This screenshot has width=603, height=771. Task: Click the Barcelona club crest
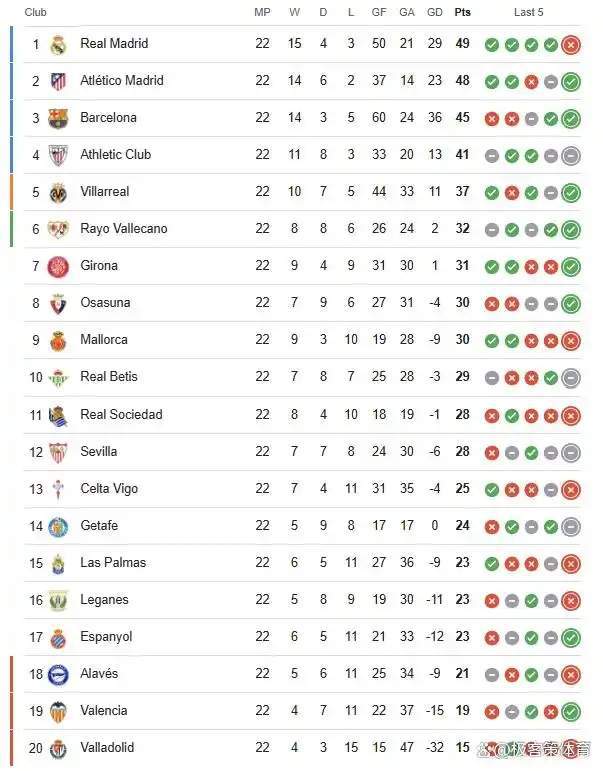(x=58, y=118)
